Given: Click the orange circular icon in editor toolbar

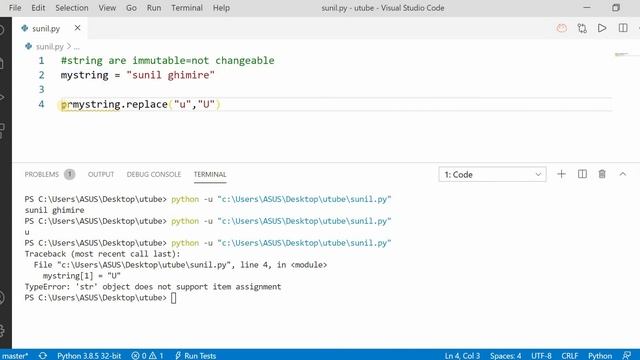Looking at the screenshot, I should 562,28.
